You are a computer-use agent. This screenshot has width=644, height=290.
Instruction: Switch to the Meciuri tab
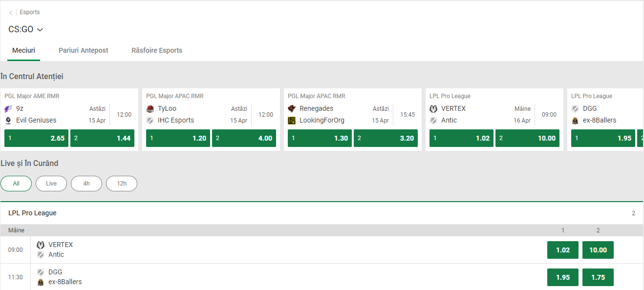click(x=23, y=50)
